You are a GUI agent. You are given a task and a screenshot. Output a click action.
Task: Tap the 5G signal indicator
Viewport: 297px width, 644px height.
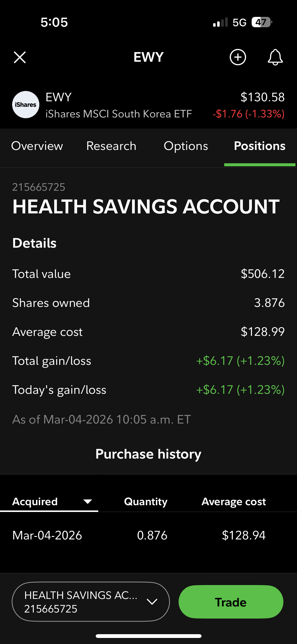(x=239, y=23)
